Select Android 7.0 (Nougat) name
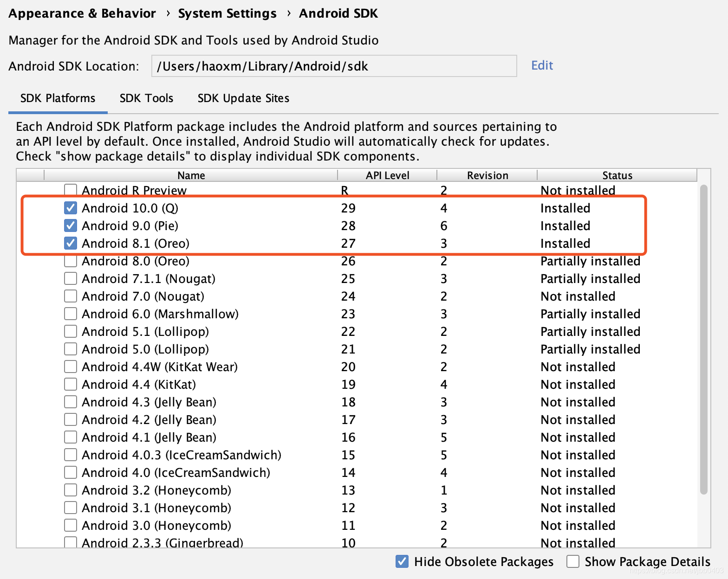 143,296
